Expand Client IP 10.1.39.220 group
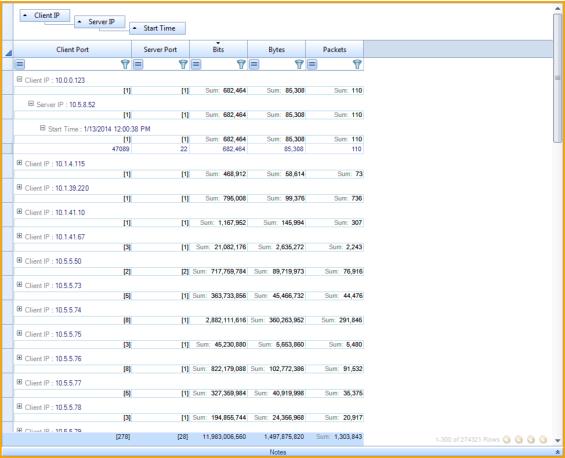 pos(19,187)
